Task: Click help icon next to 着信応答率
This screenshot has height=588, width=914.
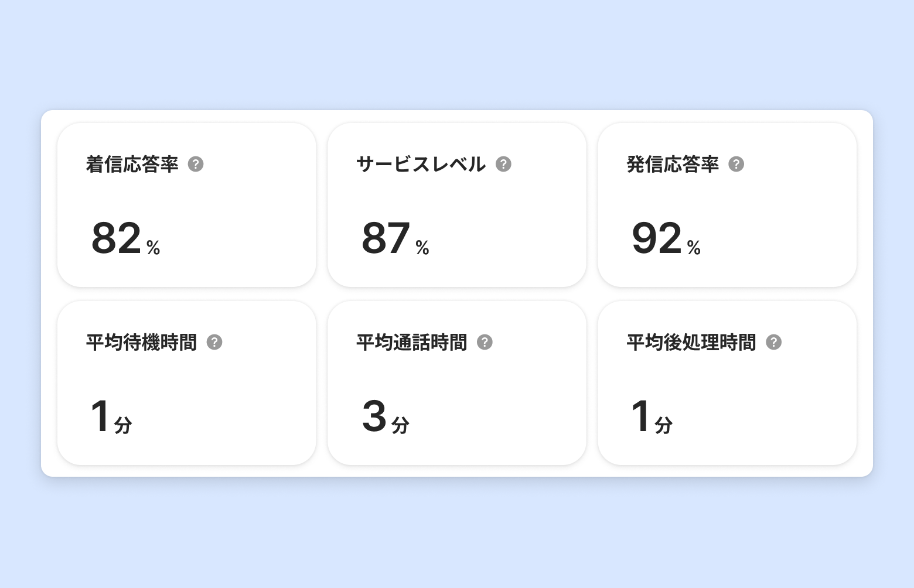Action: (x=196, y=164)
